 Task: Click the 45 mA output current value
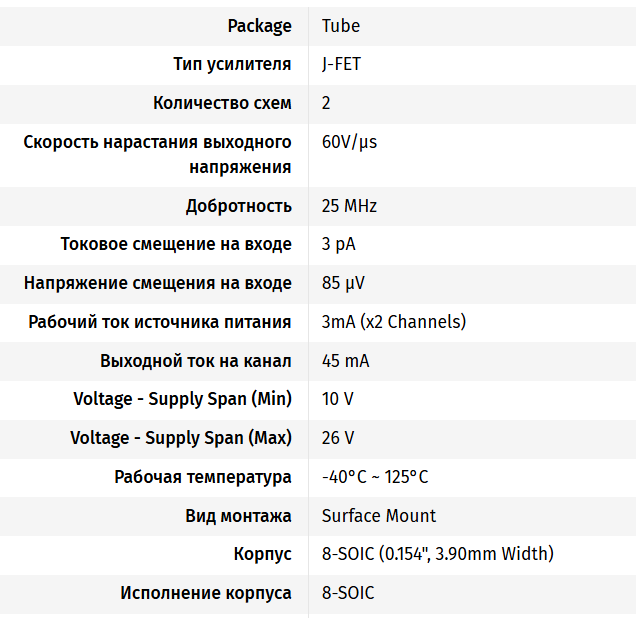[x=345, y=361]
